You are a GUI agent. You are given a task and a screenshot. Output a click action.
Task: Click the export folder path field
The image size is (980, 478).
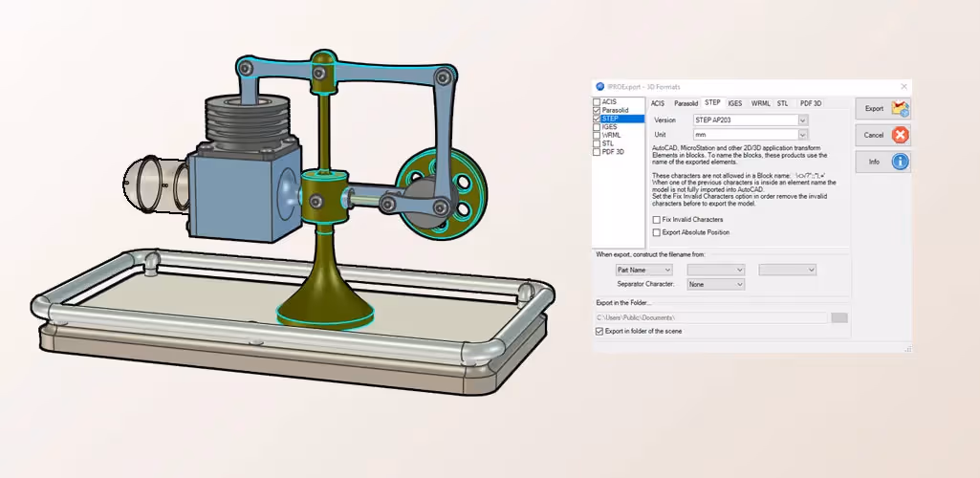711,318
